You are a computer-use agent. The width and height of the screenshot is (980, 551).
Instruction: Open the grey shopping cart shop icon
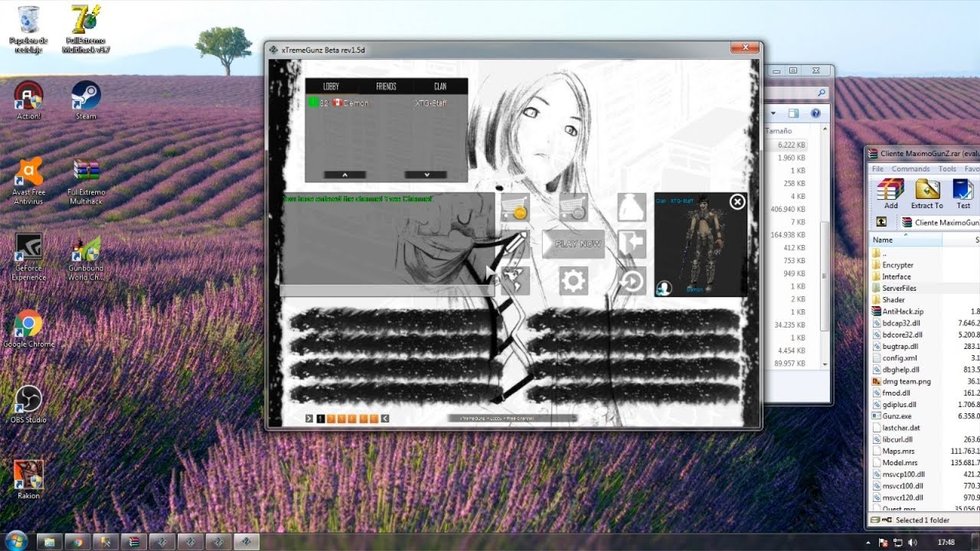click(573, 207)
